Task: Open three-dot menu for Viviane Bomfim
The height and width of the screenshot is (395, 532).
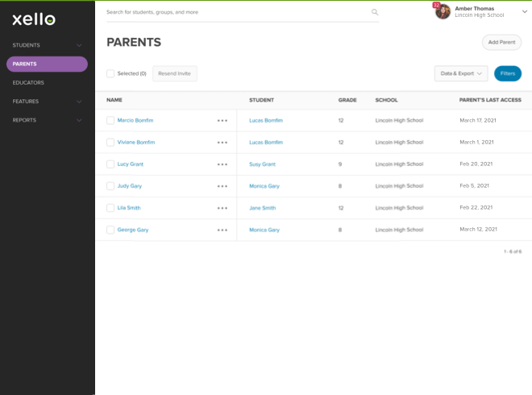Action: 222,143
